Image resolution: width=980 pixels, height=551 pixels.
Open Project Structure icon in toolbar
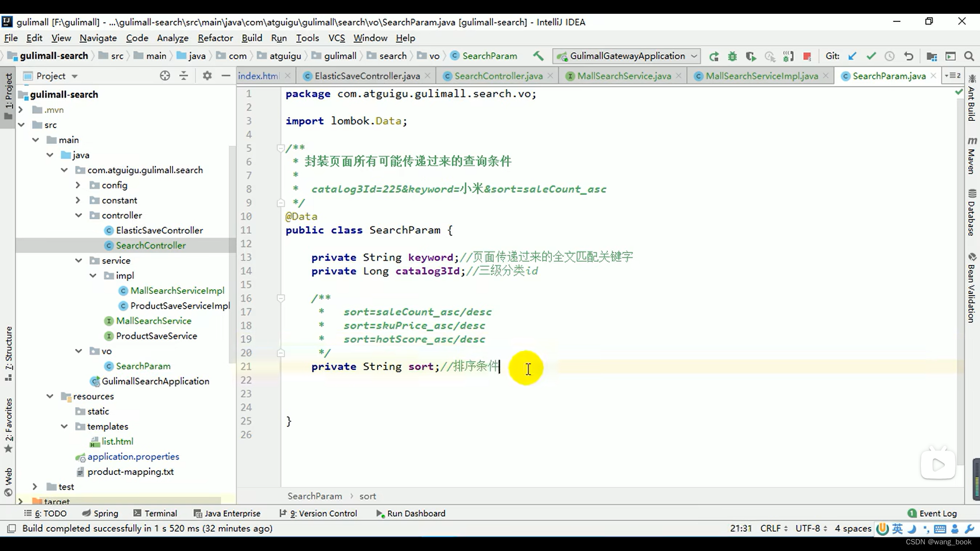click(932, 56)
